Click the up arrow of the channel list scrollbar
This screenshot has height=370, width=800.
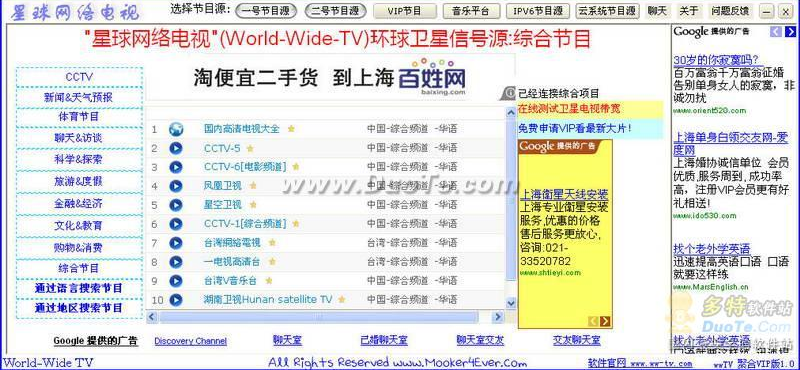pos(511,113)
